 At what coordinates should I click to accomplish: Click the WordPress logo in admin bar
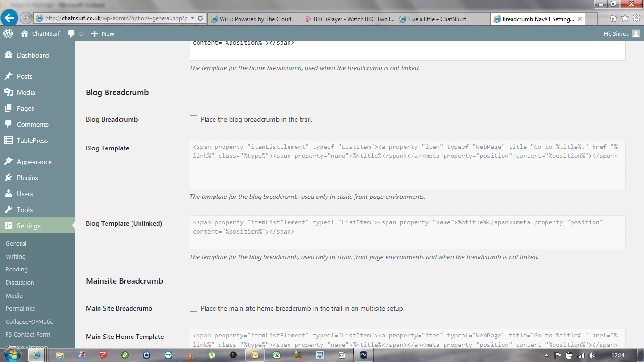coord(8,33)
